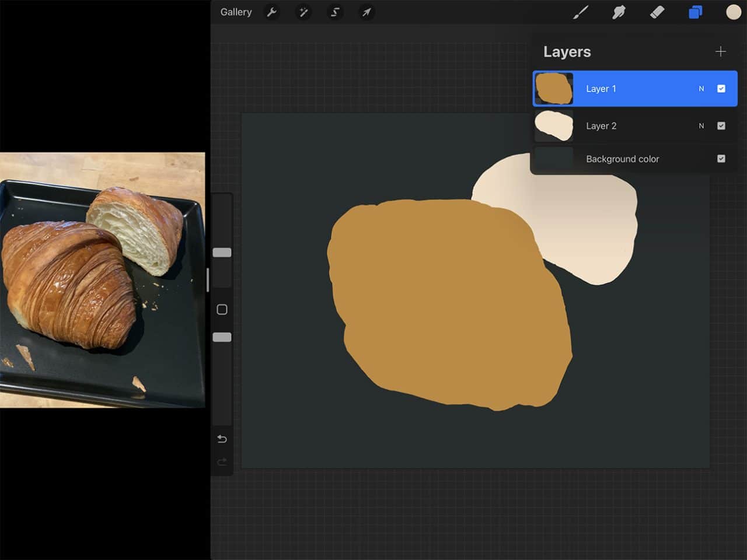This screenshot has width=747, height=560.
Task: Tap the undo arrow in the sidebar
Action: 222,439
